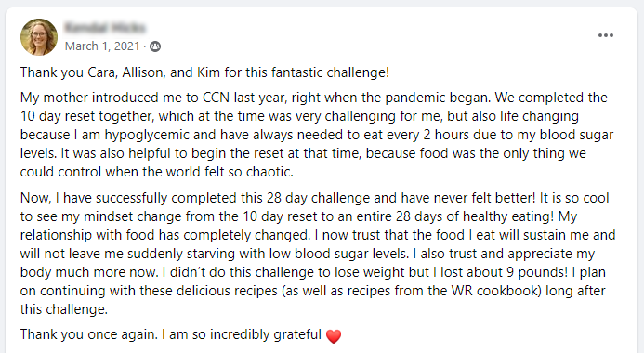Image resolution: width=644 pixels, height=353 pixels.
Task: Open the poster's profile picture
Action: 39,37
